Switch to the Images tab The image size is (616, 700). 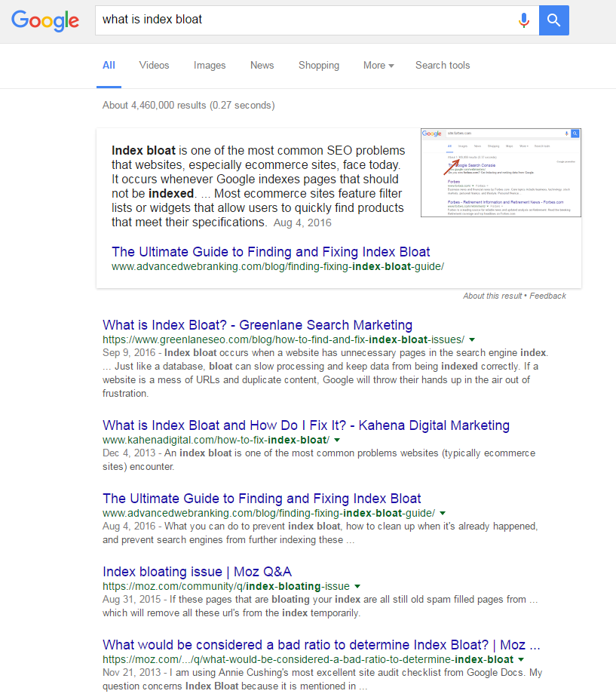coord(210,65)
